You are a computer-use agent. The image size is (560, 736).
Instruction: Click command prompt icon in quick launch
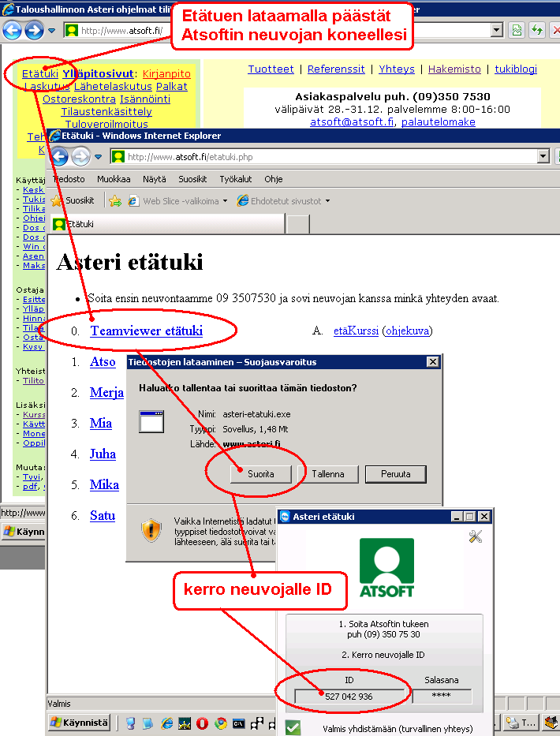click(x=238, y=723)
